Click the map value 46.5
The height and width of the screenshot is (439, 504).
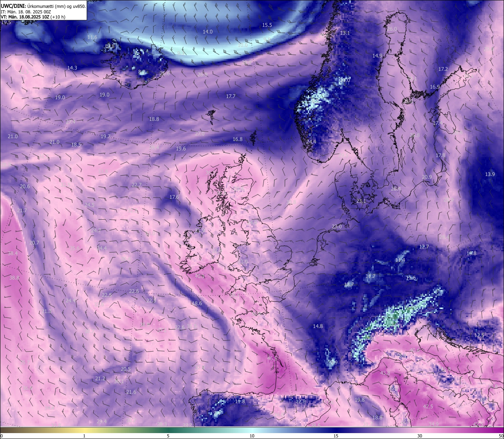[x=272, y=358]
